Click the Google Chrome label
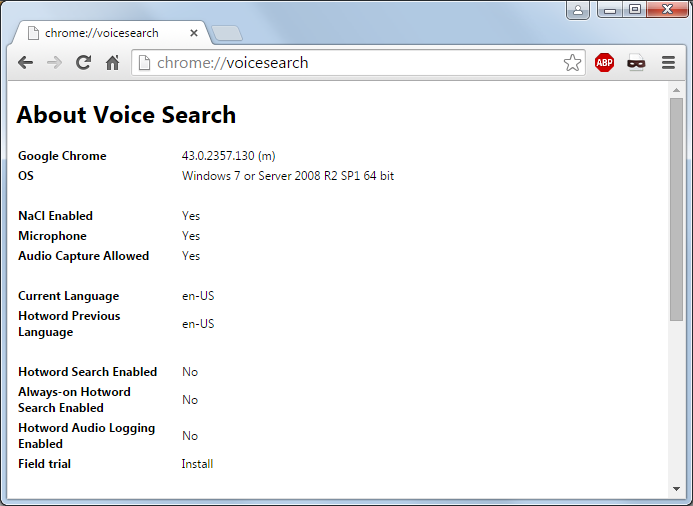This screenshot has height=506, width=693. [62, 156]
